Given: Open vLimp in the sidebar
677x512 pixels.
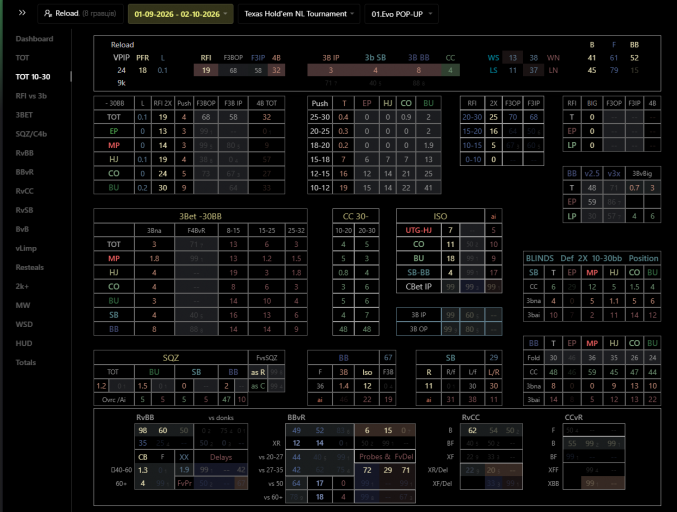Looking at the screenshot, I should (x=26, y=248).
